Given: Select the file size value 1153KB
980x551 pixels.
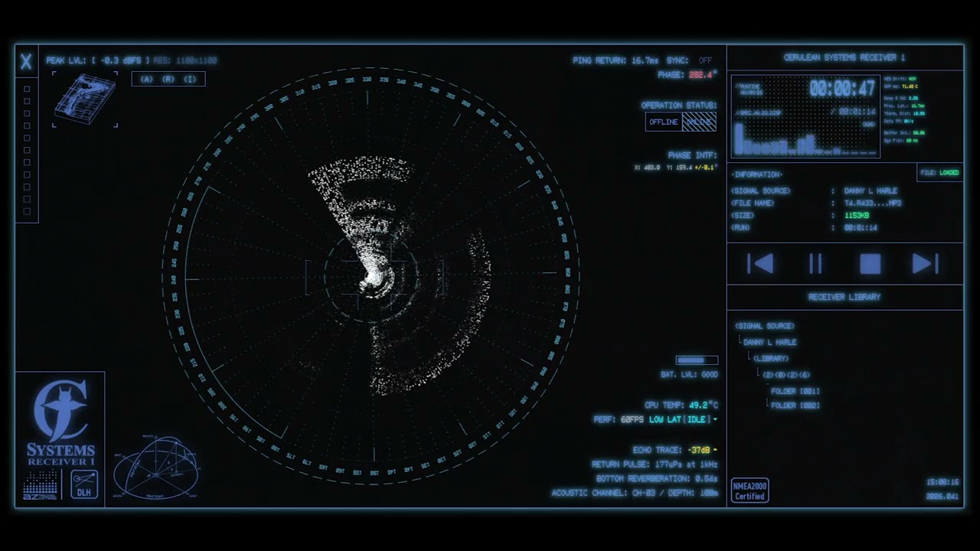Looking at the screenshot, I should [x=857, y=216].
